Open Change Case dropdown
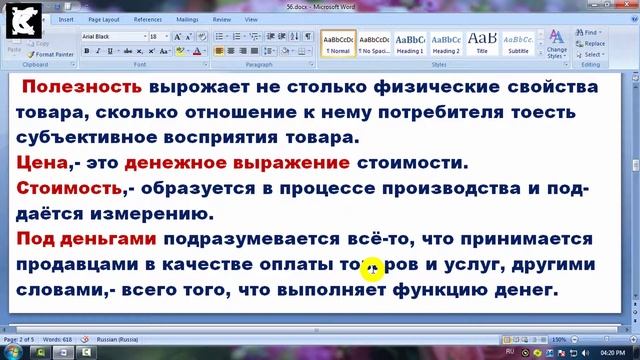 [x=165, y=51]
